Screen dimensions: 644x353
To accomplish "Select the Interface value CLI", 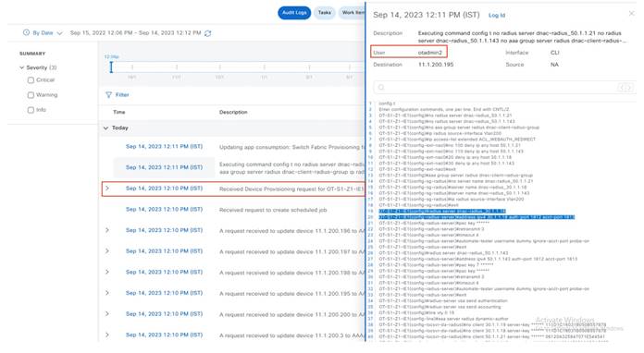I will (554, 53).
